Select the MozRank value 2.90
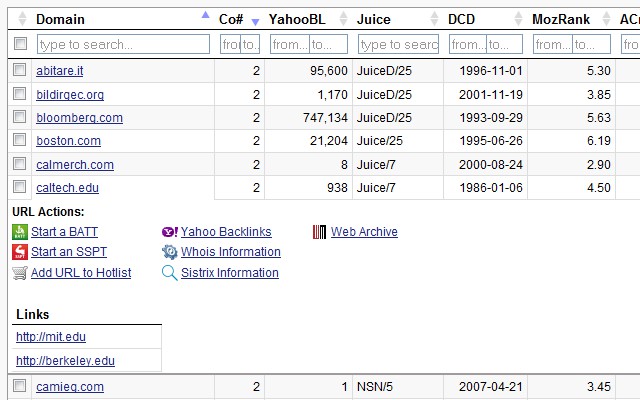This screenshot has height=400, width=640. tap(599, 165)
